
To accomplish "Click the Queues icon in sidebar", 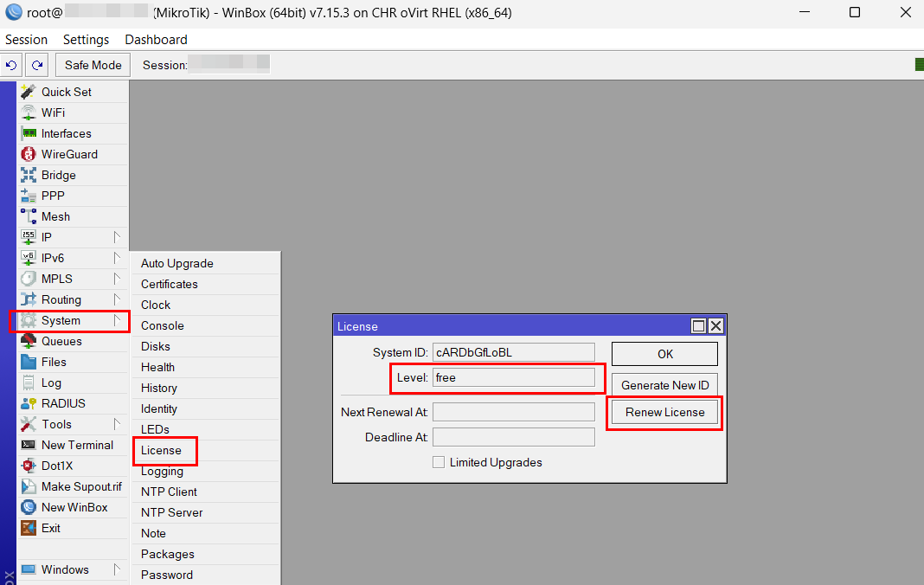I will (29, 341).
